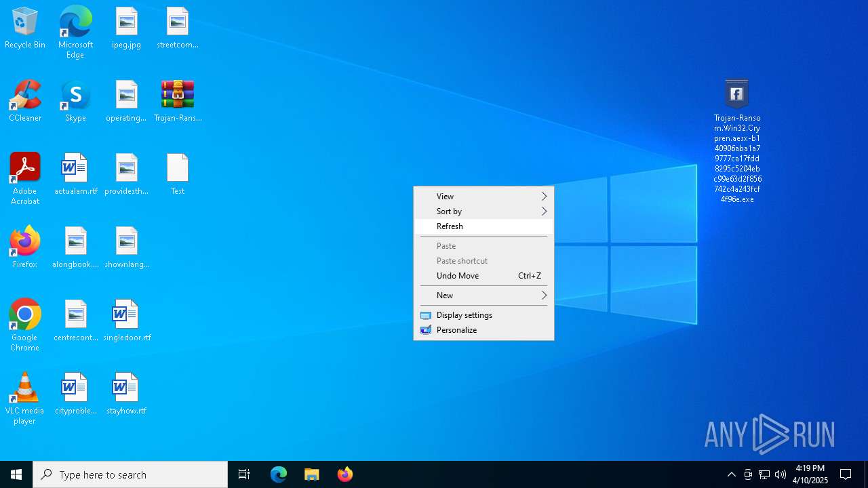Viewport: 868px width, 488px height.
Task: Expand the arrow beside View
Action: point(544,197)
